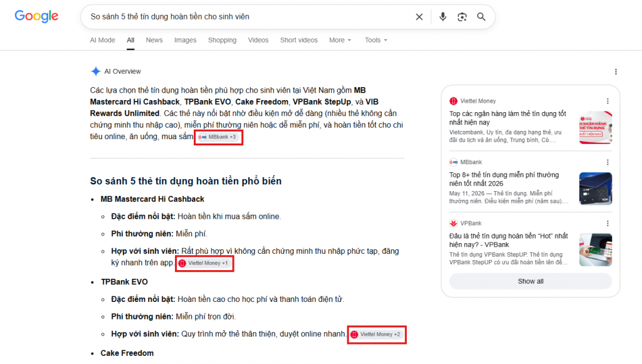
Task: Open AI Overview three-dot options menu
Action: [x=616, y=71]
